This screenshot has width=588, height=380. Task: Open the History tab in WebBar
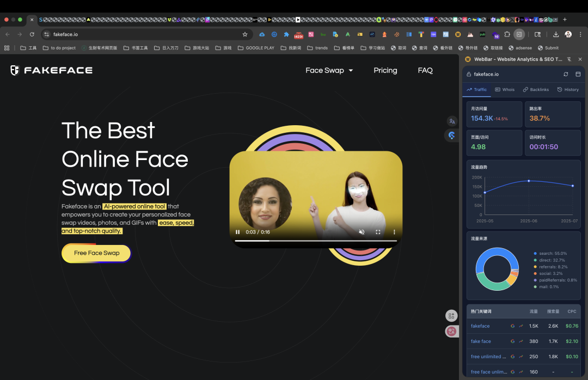[x=568, y=90]
